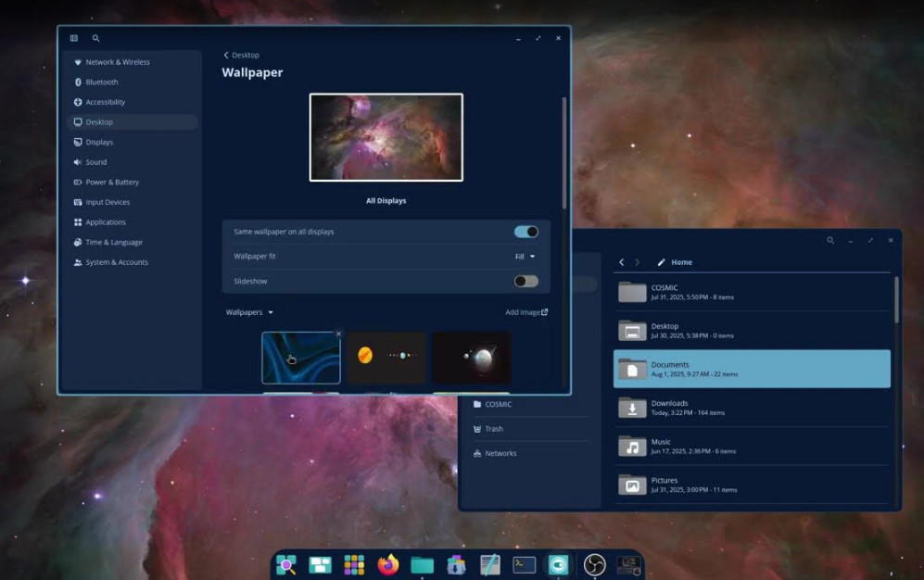
Task: Open Trash in Files sidebar
Action: pyautogui.click(x=494, y=429)
